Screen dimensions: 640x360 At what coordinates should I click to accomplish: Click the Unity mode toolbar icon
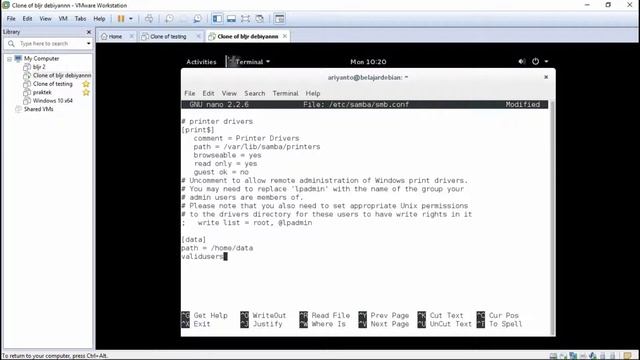[260, 19]
